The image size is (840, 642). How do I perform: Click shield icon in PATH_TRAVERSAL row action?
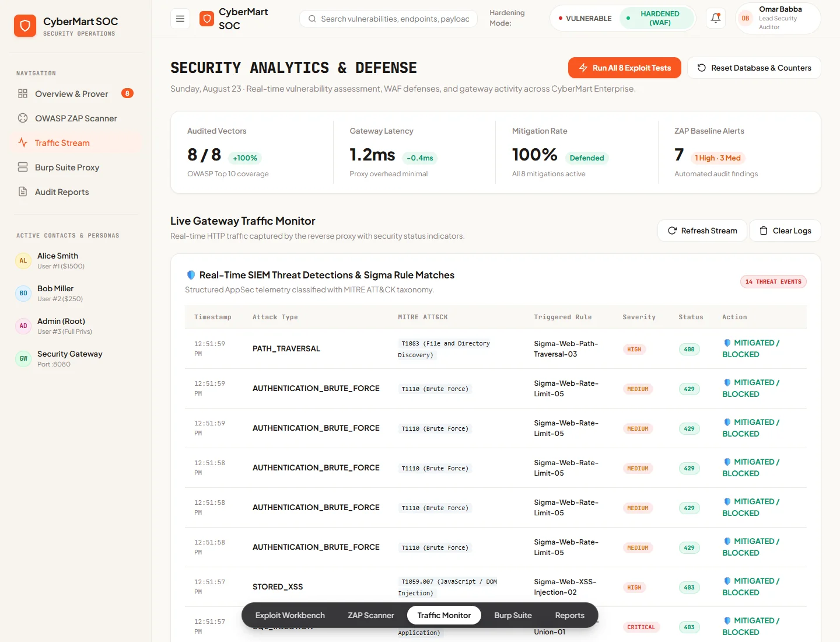(x=727, y=343)
